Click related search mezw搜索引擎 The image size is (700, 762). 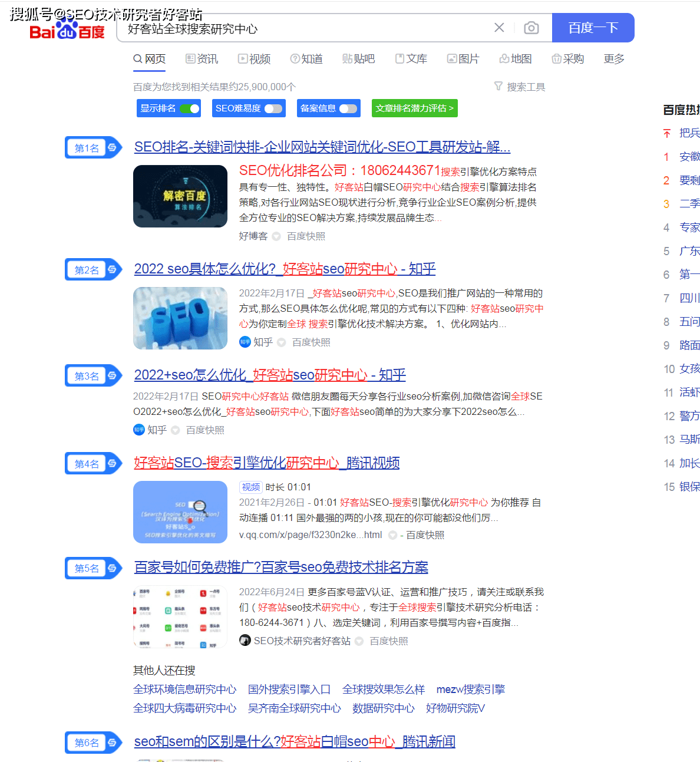tap(471, 689)
